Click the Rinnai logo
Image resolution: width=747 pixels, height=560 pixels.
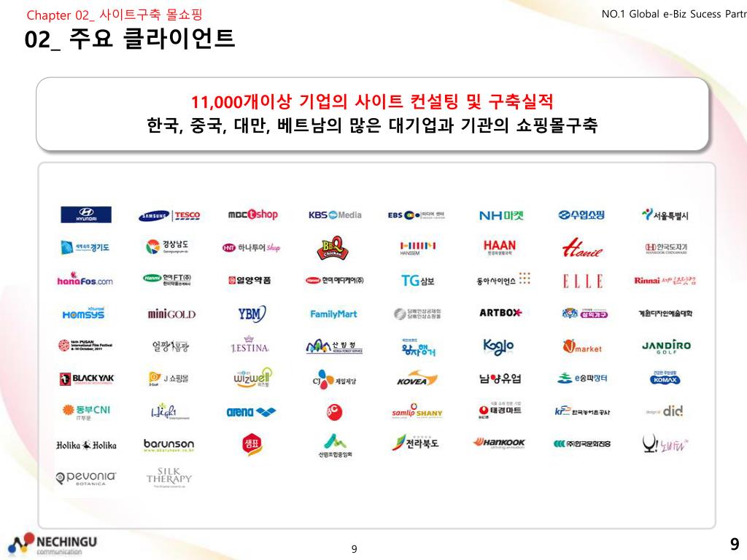665,281
